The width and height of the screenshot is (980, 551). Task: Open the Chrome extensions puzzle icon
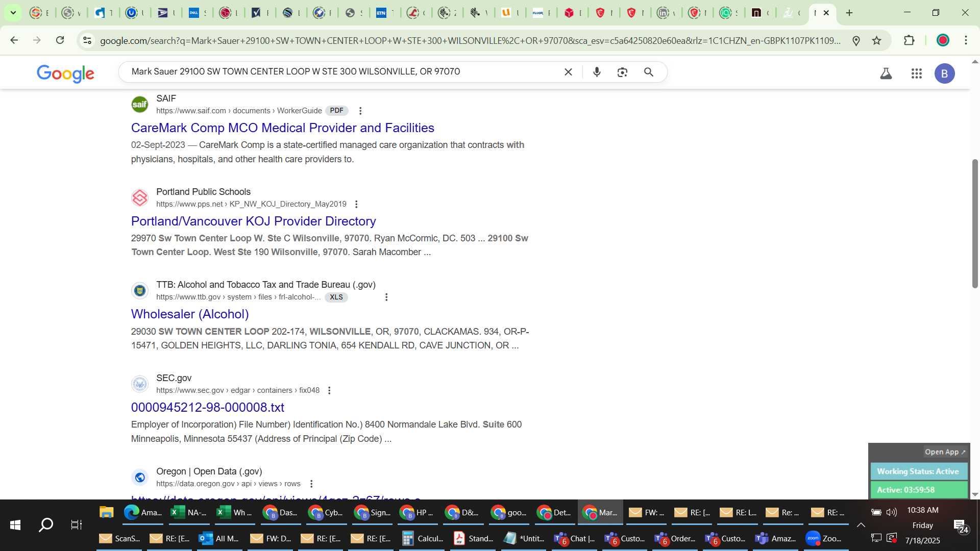909,40
